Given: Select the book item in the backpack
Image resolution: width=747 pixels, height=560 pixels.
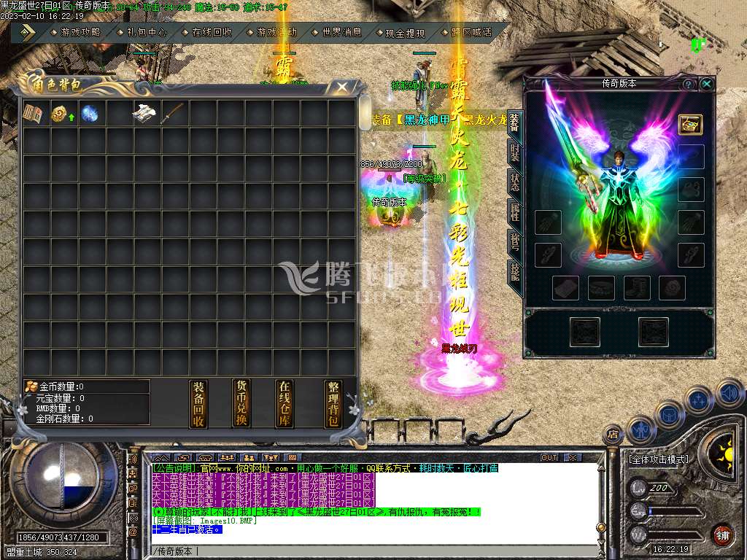Looking at the screenshot, I should (x=34, y=114).
